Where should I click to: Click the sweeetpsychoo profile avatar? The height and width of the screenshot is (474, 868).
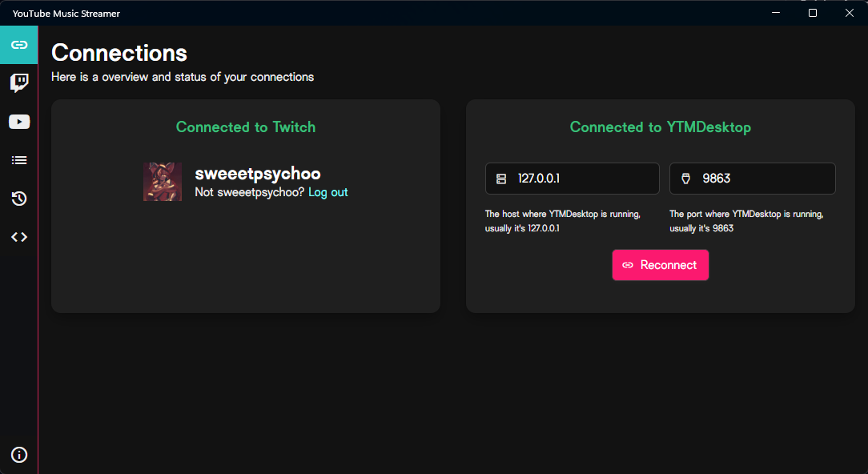pyautogui.click(x=163, y=182)
